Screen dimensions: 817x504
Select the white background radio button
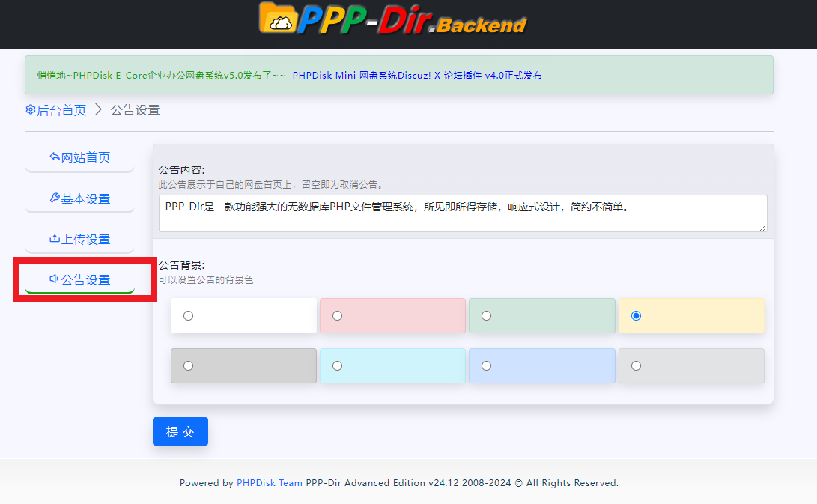click(189, 316)
